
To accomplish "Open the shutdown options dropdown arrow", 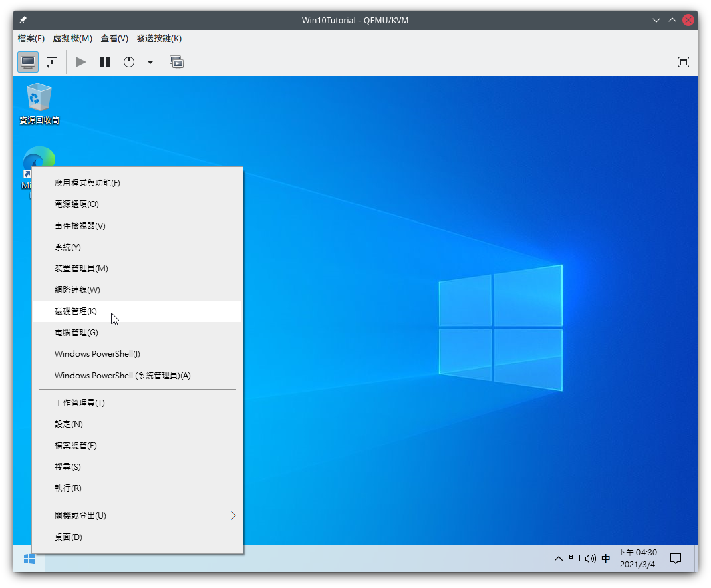I will [150, 63].
